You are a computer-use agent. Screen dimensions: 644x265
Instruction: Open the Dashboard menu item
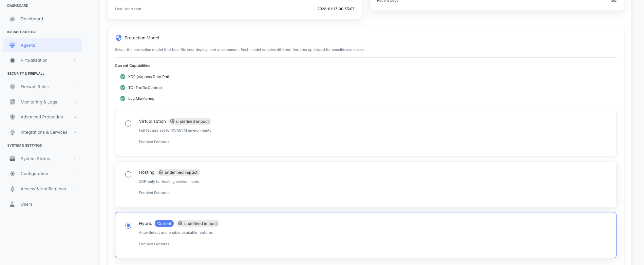[x=32, y=19]
